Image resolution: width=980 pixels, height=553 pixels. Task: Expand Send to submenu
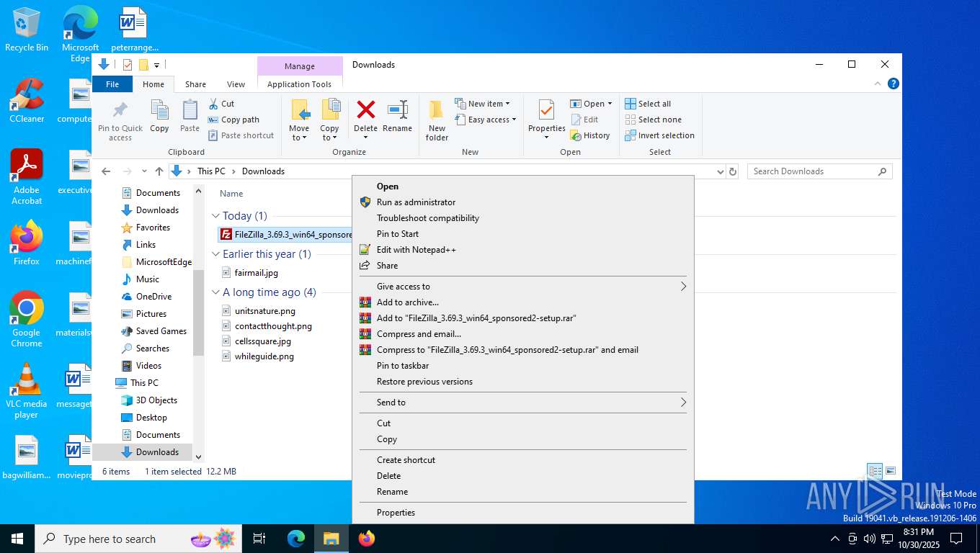[x=522, y=403]
